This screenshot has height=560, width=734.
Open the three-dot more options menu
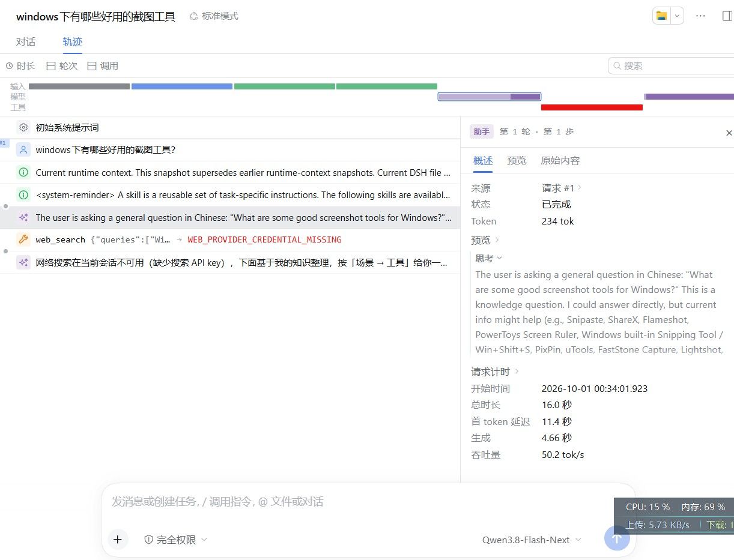700,16
